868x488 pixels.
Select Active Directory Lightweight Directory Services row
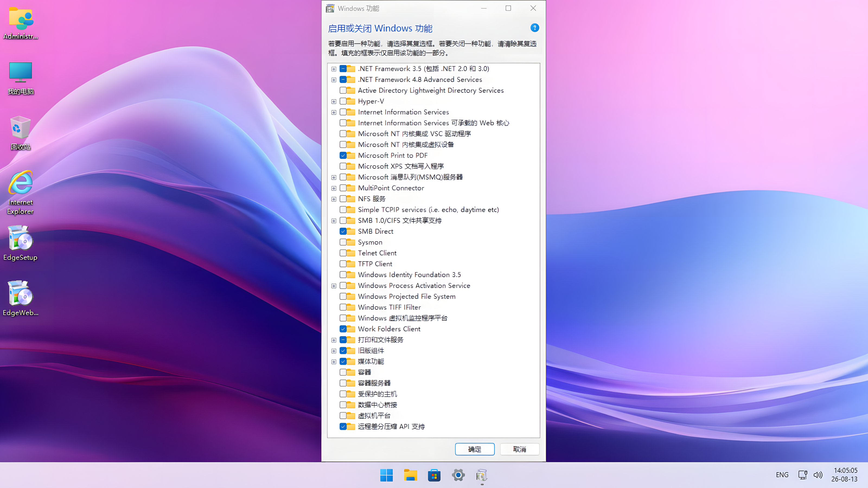pos(431,90)
